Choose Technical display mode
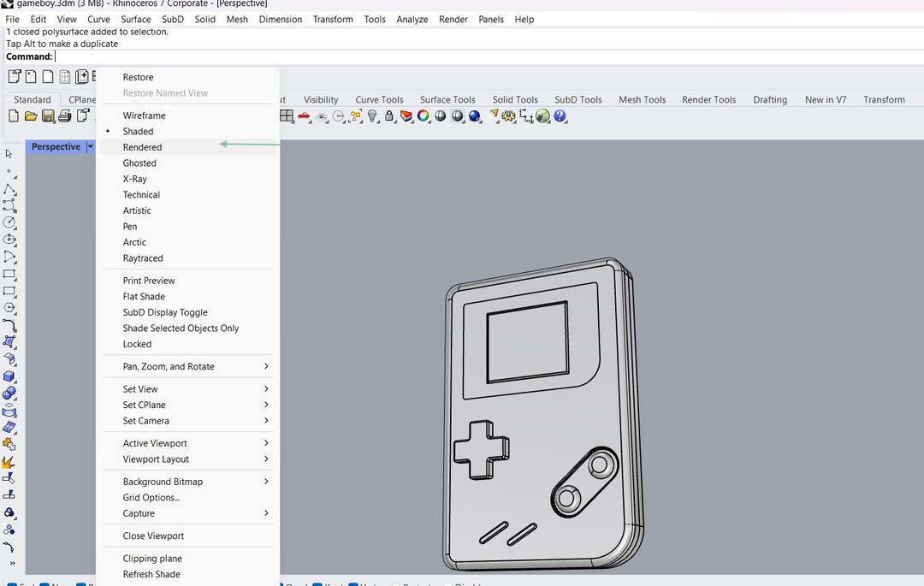924x586 pixels. 141,195
